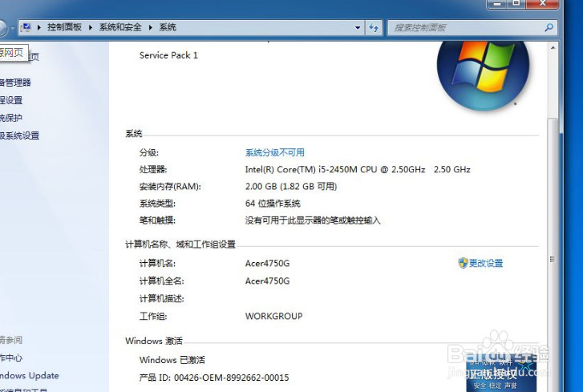The image size is (583, 392).
Task: Click Acer4750G next to 计算机全名
Action: (x=267, y=281)
